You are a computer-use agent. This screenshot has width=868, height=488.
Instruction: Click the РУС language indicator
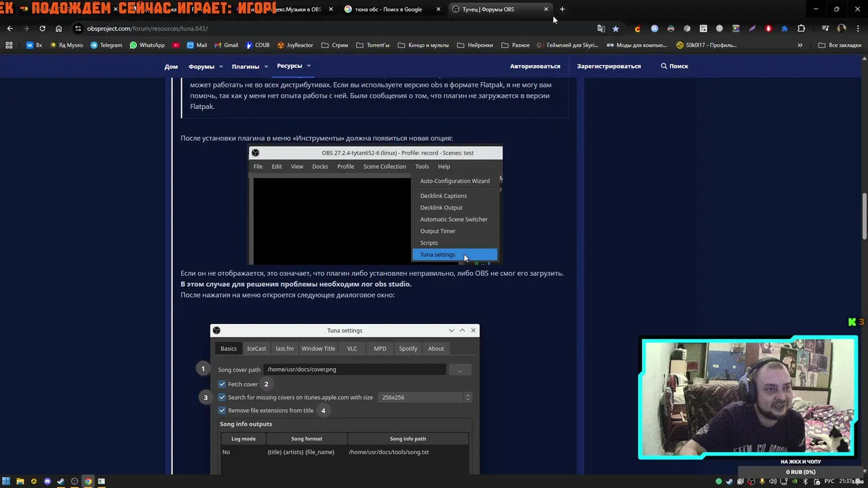[829, 481]
